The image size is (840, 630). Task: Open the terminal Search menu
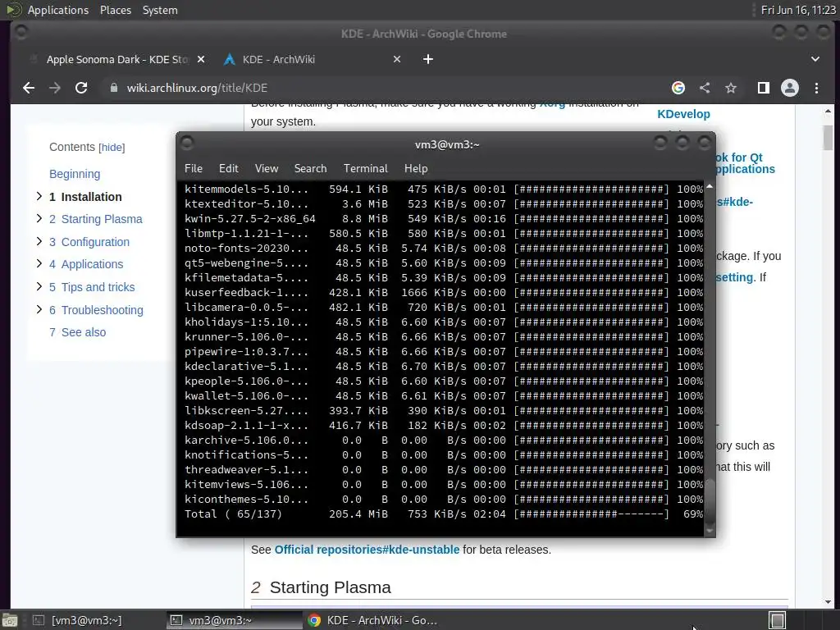coord(310,168)
